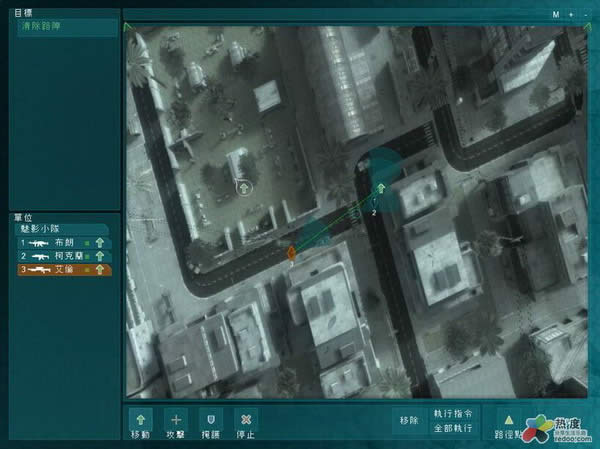
Task: Click the orange diamond unit marker on map
Action: coord(291,254)
